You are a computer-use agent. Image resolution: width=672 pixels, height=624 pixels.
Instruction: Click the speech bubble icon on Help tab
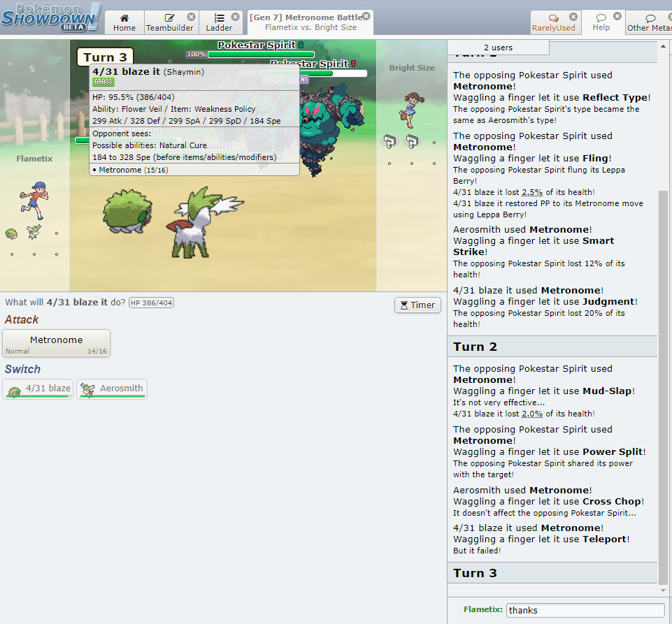pyautogui.click(x=601, y=17)
